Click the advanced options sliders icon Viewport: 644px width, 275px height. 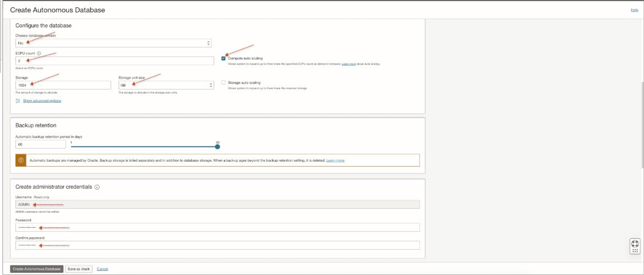pos(18,101)
